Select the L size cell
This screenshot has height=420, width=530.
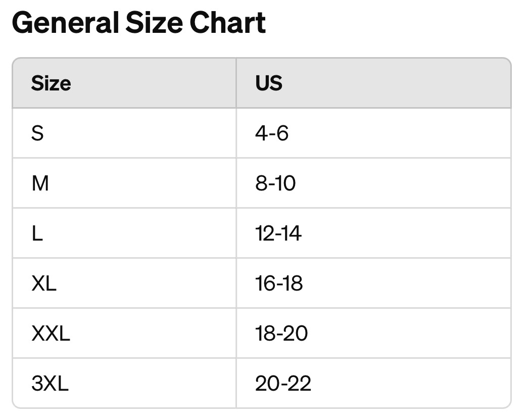(37, 234)
